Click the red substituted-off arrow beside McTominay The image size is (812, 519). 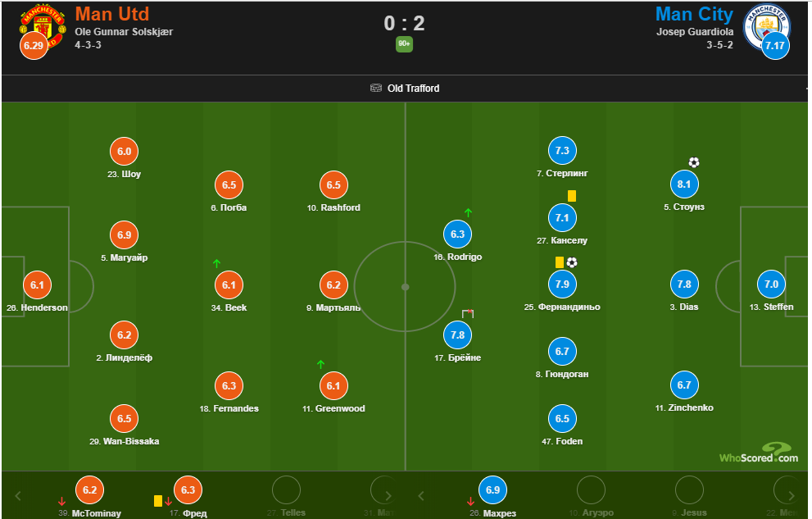(61, 501)
